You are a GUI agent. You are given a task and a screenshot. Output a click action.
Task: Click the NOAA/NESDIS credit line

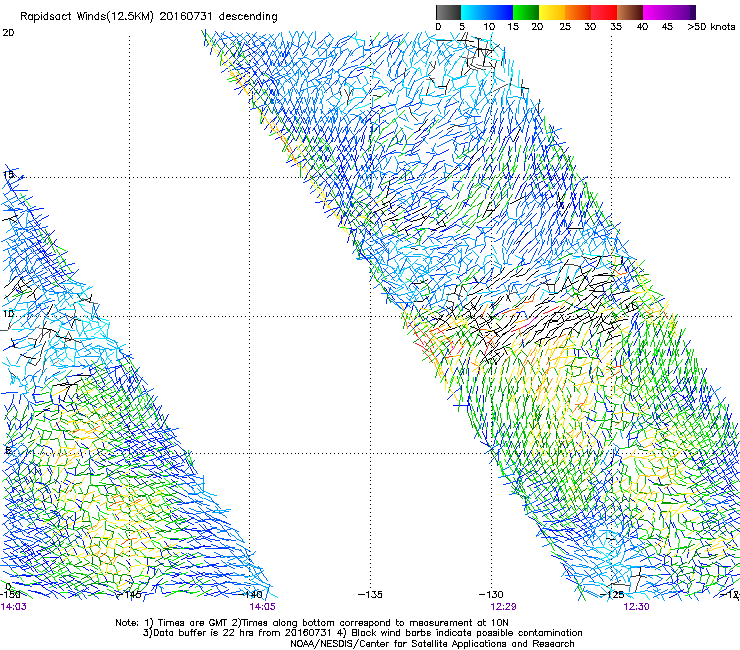[432, 644]
